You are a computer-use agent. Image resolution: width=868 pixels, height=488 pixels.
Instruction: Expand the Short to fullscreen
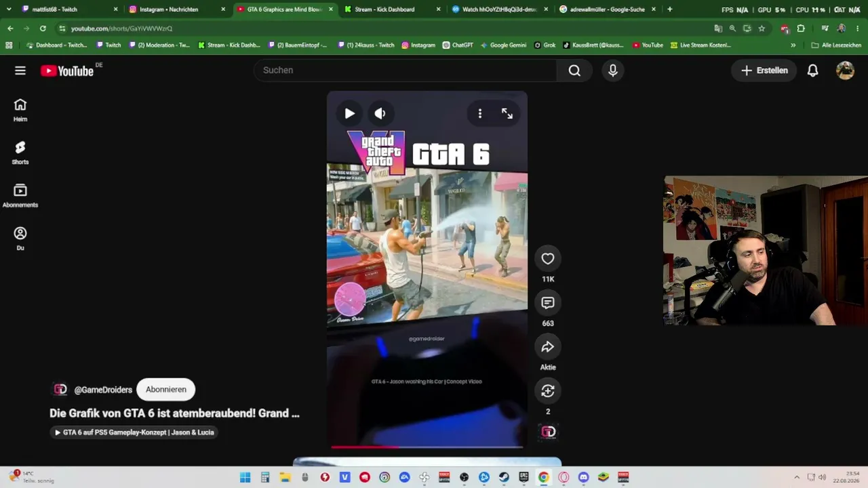click(x=507, y=113)
